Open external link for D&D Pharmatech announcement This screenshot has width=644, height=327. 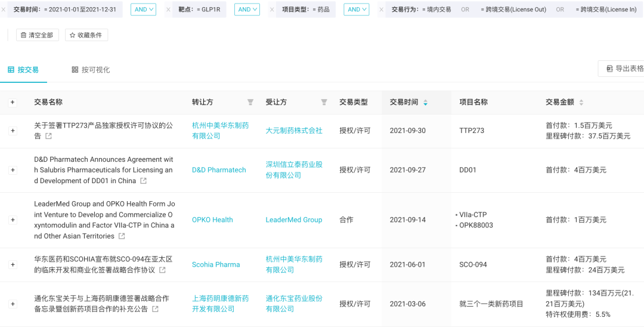pyautogui.click(x=143, y=181)
